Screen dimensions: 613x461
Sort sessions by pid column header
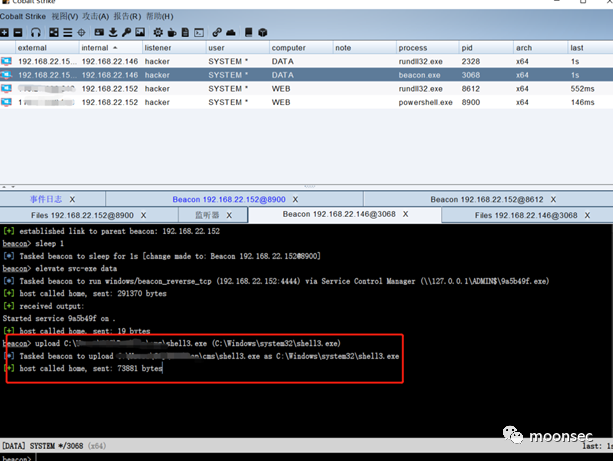[x=486, y=48]
